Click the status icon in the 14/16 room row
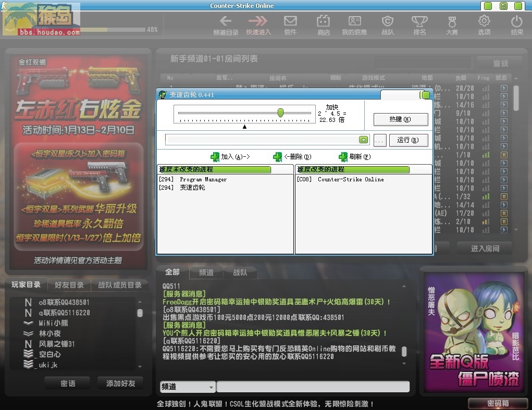Screen dimensions: 532x410 coord(504,105)
